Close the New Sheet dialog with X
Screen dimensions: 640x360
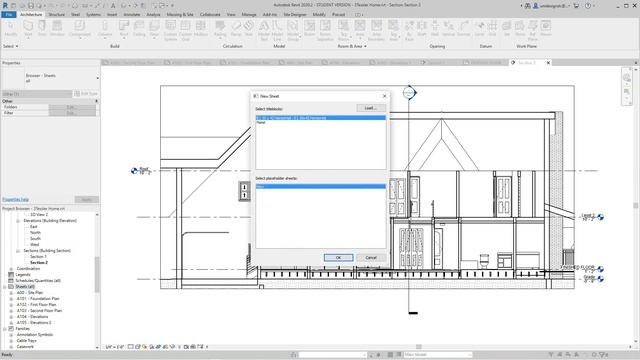point(384,96)
